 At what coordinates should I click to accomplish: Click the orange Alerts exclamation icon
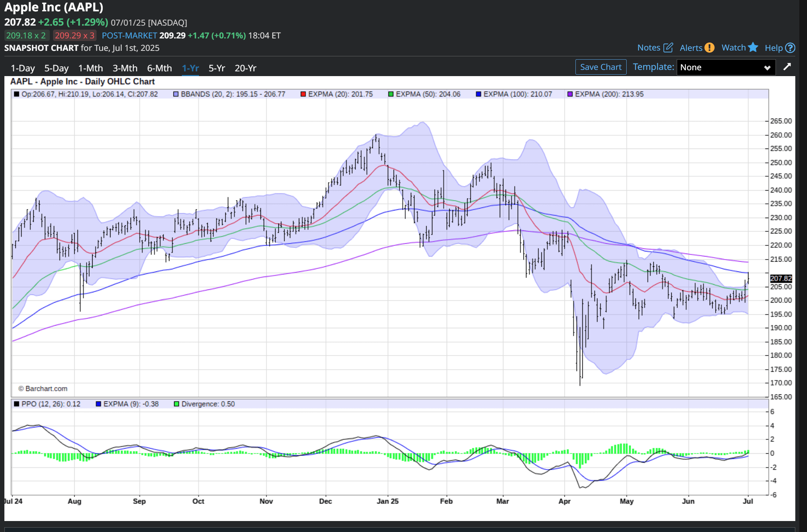pos(709,48)
